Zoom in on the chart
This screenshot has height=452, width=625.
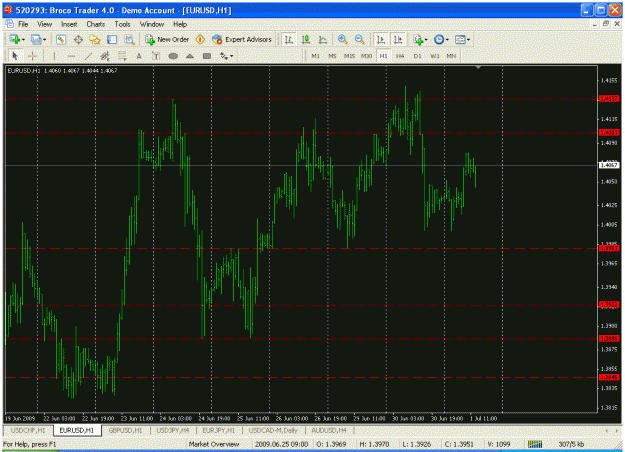click(x=342, y=39)
